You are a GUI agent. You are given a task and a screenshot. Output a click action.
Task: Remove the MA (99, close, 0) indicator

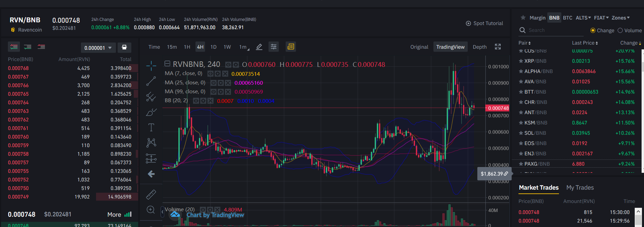coord(228,92)
